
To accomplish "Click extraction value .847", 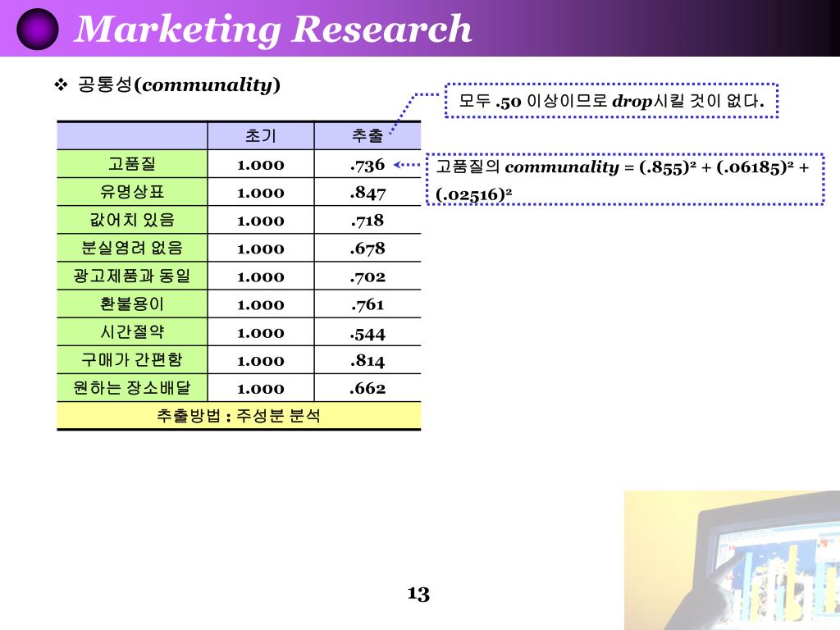I will pyautogui.click(x=367, y=193).
